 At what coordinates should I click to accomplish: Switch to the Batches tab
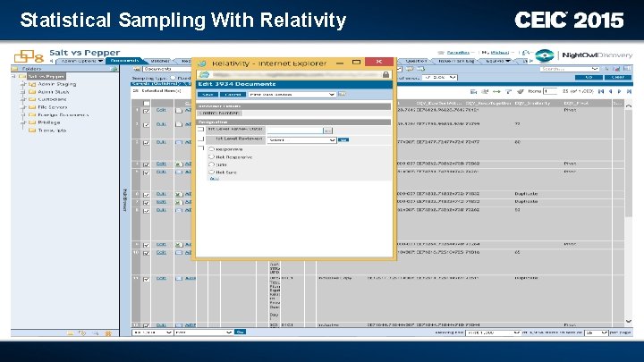point(160,61)
